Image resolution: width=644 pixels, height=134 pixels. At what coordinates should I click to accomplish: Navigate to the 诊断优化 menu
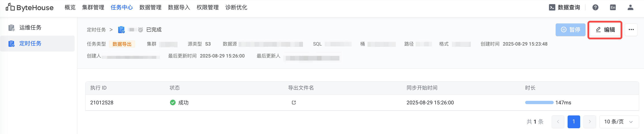tap(236, 8)
